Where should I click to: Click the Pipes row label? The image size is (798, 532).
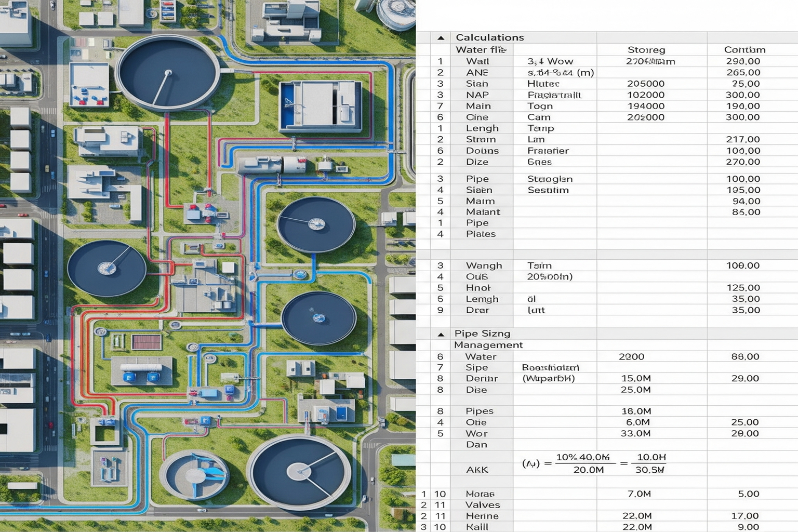click(479, 411)
